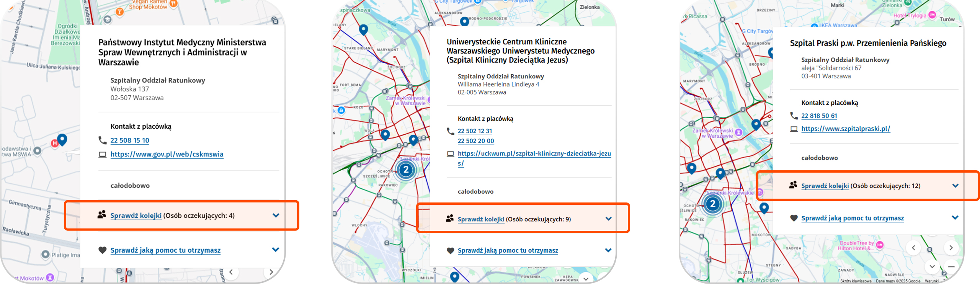Expand help info chevron in the Szpital Praski card
The width and height of the screenshot is (980, 284).
[x=955, y=217]
